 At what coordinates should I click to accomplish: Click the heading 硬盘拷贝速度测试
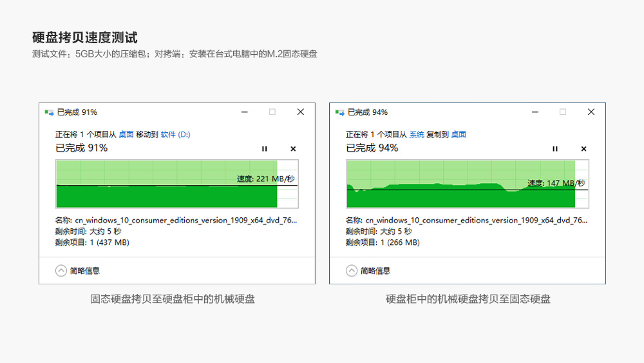click(x=84, y=37)
